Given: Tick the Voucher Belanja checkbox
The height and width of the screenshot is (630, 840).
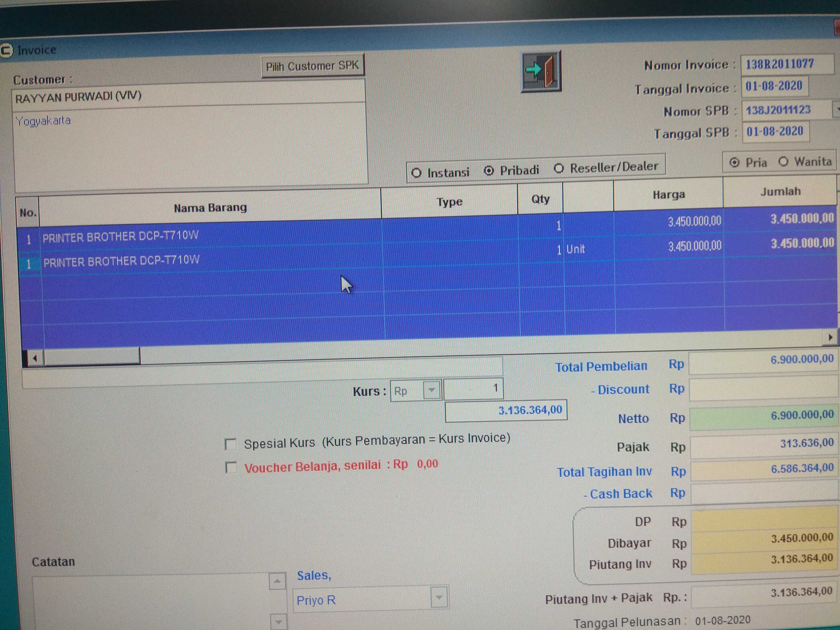Looking at the screenshot, I should tap(231, 467).
